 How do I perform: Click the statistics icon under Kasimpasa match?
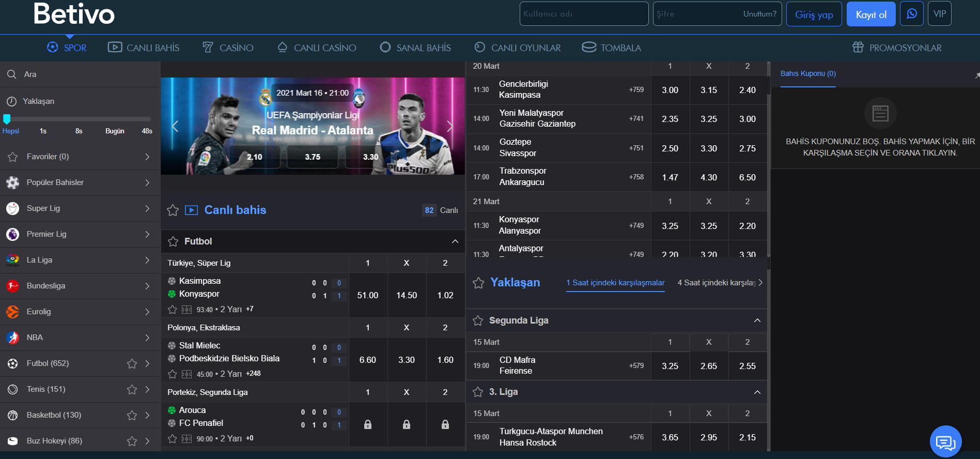[x=186, y=310]
